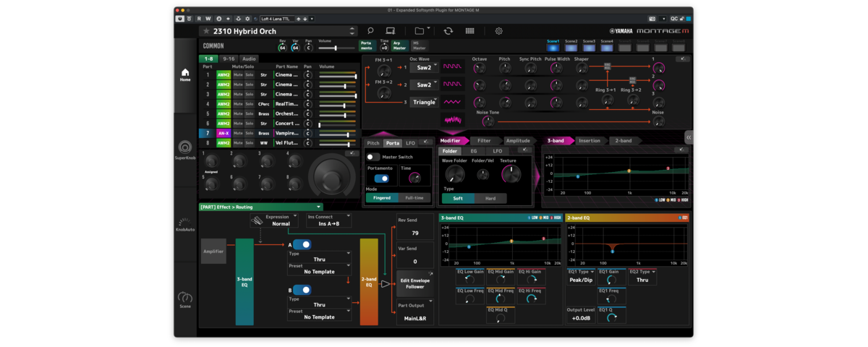This screenshot has width=868, height=347.
Task: Open the settings gear icon
Action: [498, 31]
